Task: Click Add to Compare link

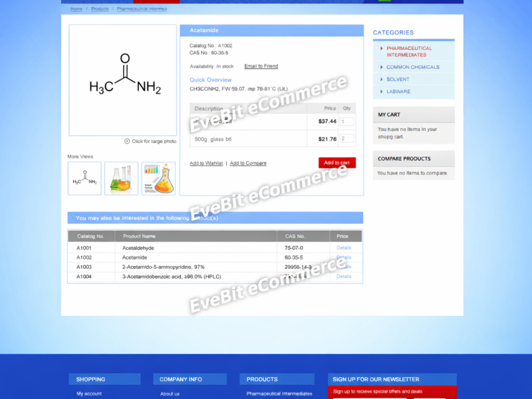Action: (248, 164)
